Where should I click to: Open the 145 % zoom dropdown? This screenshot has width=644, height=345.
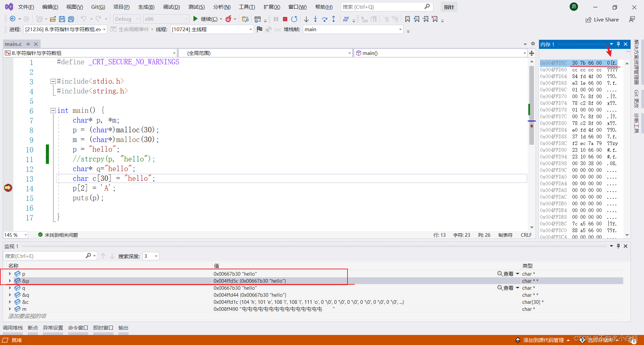click(x=15, y=235)
